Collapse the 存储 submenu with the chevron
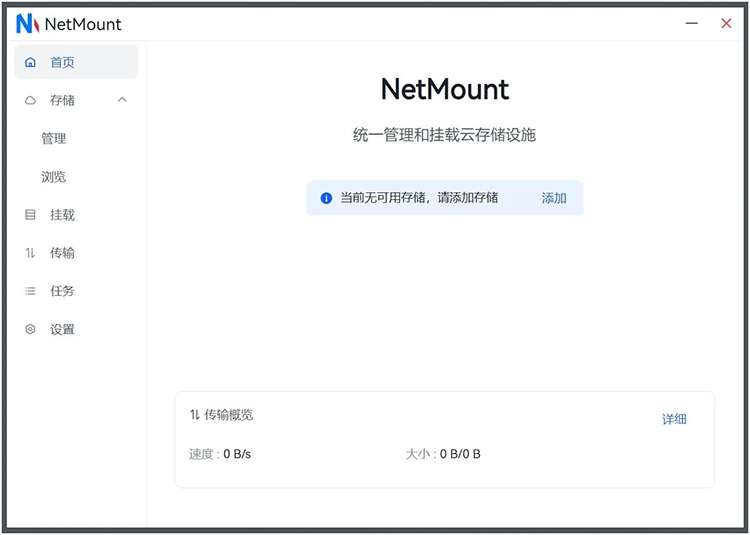 pos(122,100)
